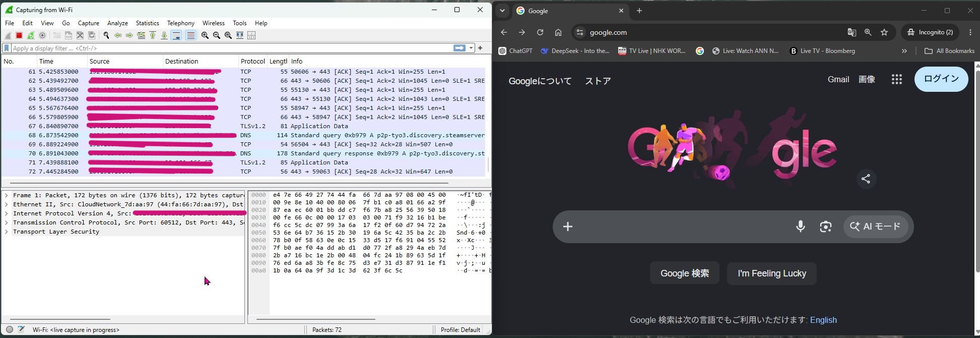Sort packet list by Protocol column

[x=252, y=61]
